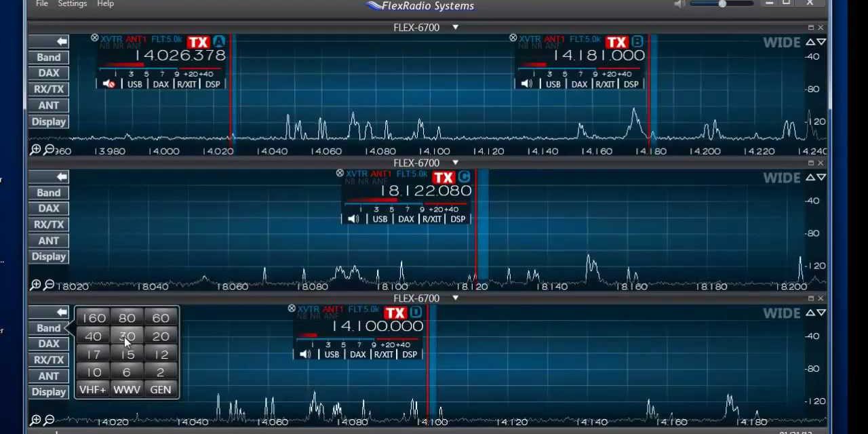Select the 30 meter band

pos(127,336)
